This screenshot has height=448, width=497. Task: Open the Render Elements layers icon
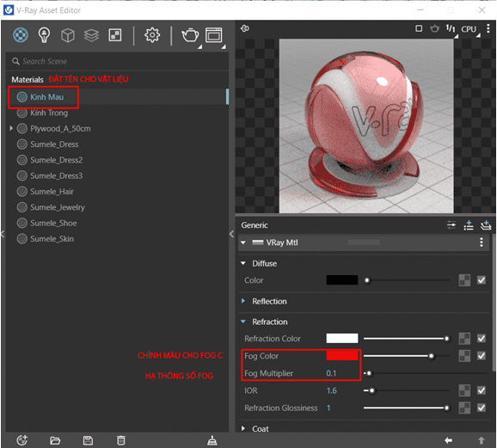tap(91, 35)
